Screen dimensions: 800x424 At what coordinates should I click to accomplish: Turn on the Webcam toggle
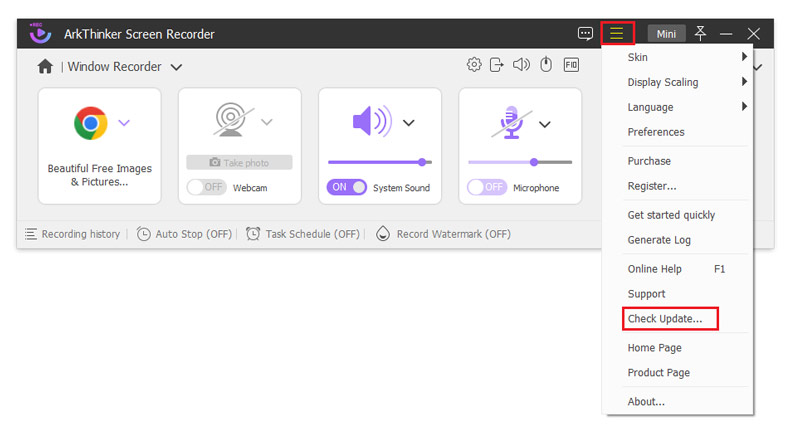point(207,187)
